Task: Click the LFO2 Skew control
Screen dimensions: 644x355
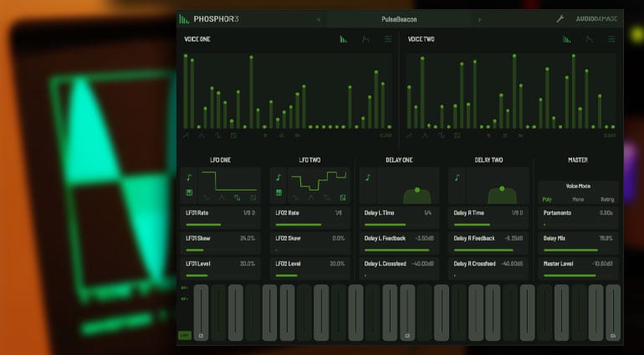Action: [310, 243]
